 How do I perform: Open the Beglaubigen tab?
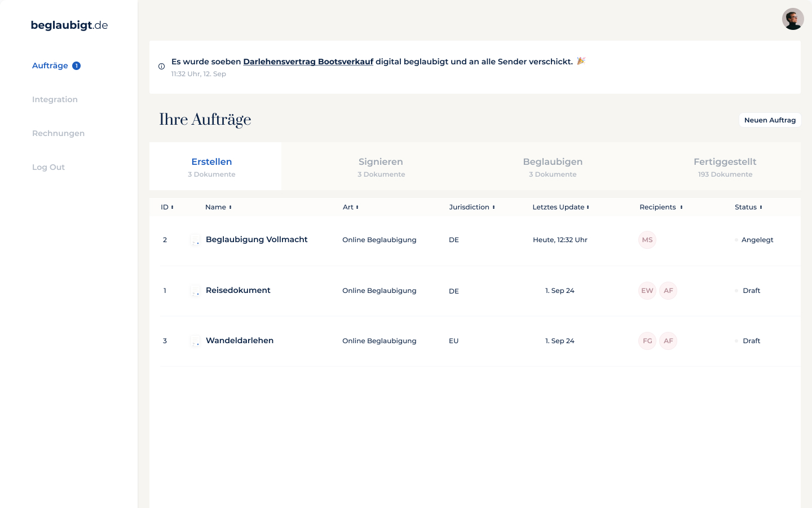coord(553,167)
